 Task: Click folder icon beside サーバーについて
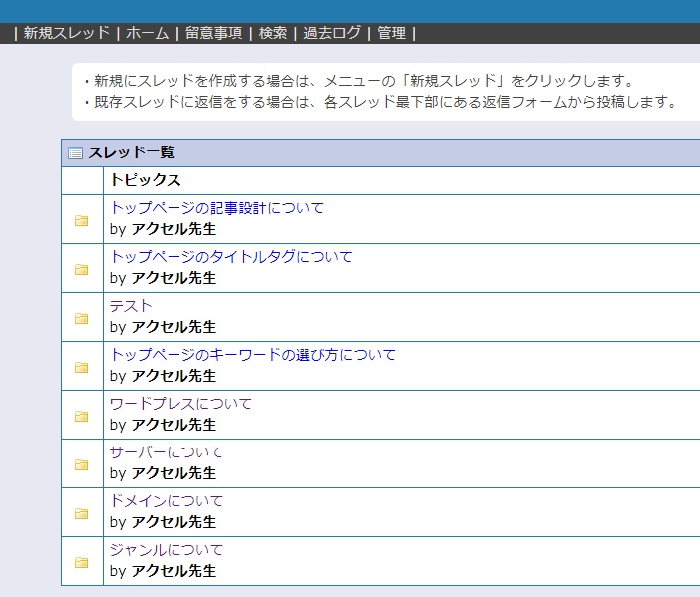81,464
